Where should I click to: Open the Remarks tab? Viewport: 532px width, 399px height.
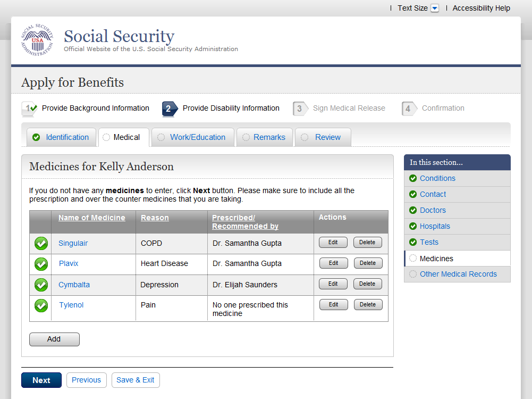pos(269,137)
